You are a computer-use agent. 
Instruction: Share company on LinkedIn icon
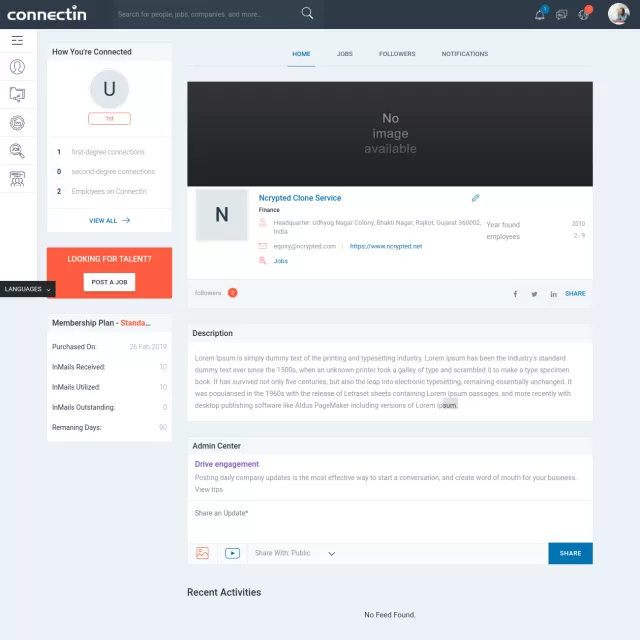[x=553, y=294]
